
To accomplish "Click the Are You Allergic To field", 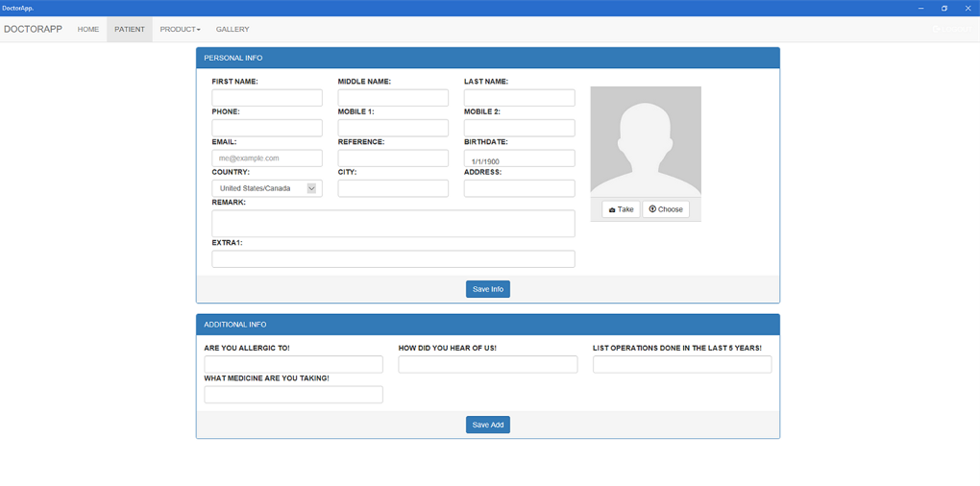I will (293, 365).
